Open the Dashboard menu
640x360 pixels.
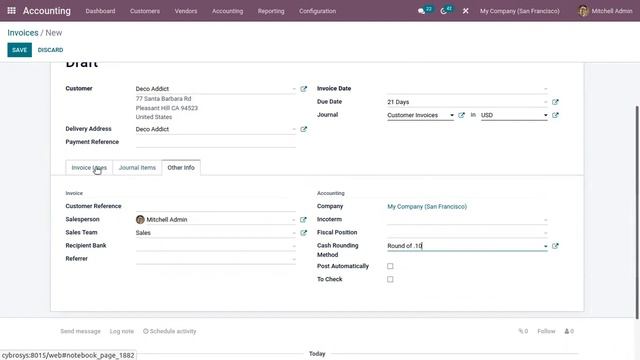pyautogui.click(x=100, y=11)
